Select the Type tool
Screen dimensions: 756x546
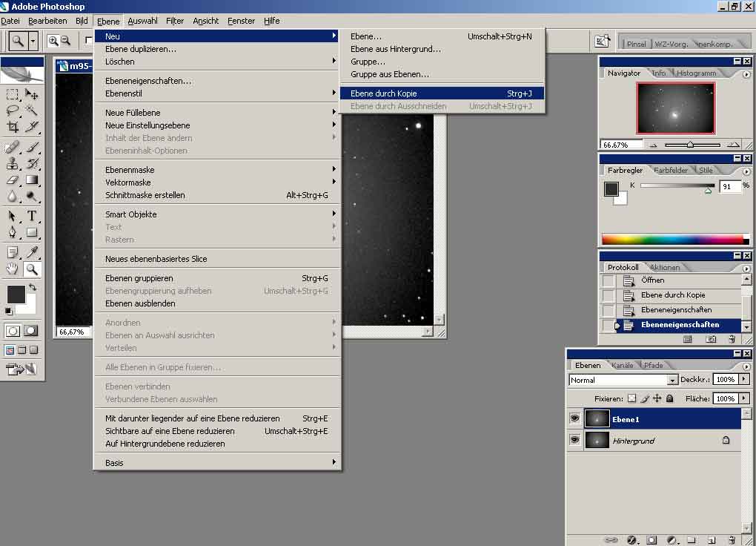tap(32, 216)
